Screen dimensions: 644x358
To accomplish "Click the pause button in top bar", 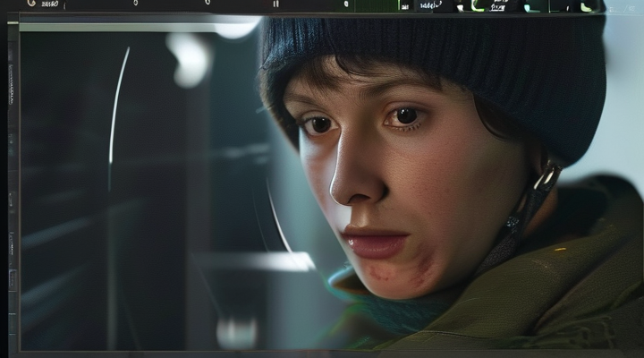I will (276, 4).
